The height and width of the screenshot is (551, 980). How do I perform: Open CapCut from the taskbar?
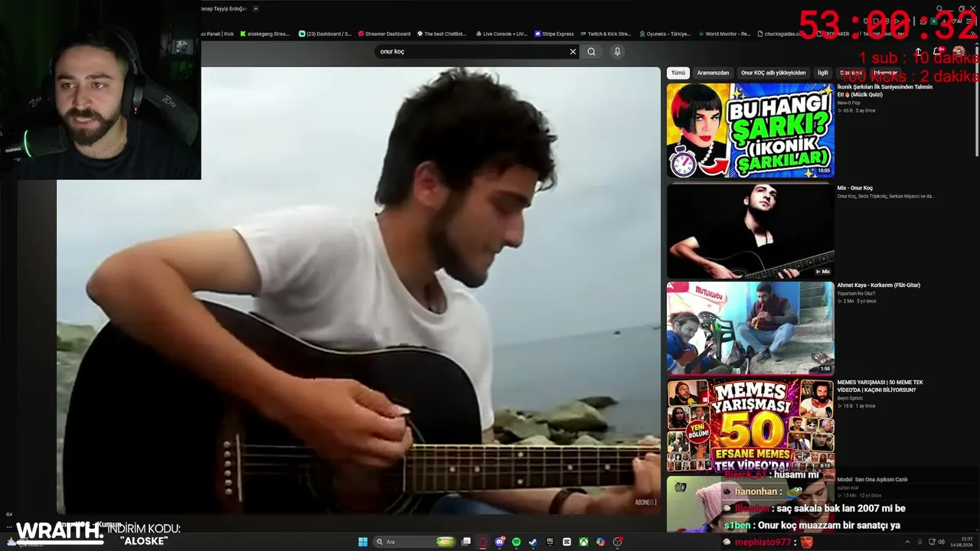[x=567, y=542]
